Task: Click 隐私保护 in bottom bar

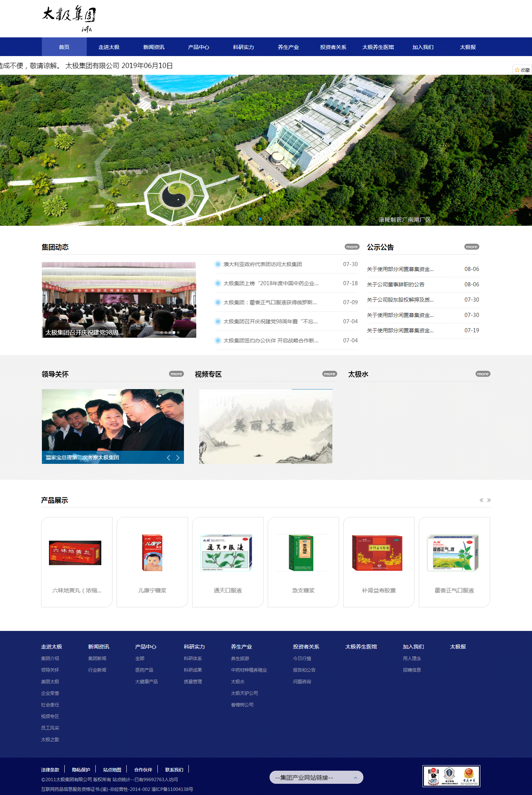Action: coord(81,770)
